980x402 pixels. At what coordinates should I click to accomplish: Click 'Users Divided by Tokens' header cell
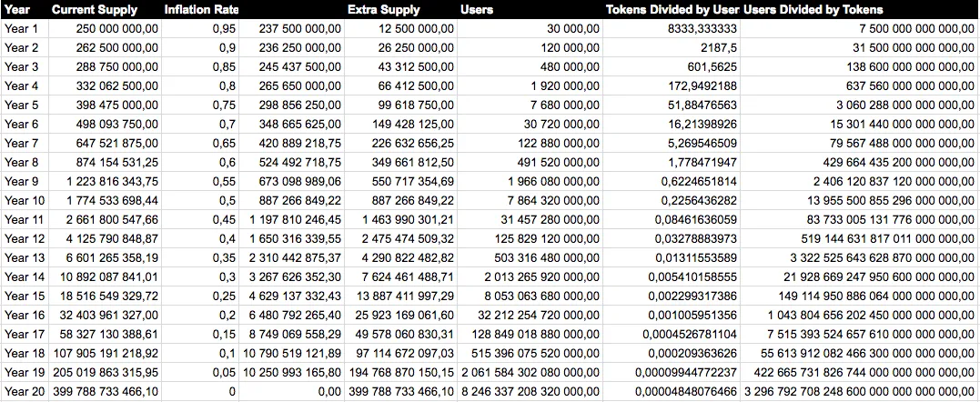point(859,10)
